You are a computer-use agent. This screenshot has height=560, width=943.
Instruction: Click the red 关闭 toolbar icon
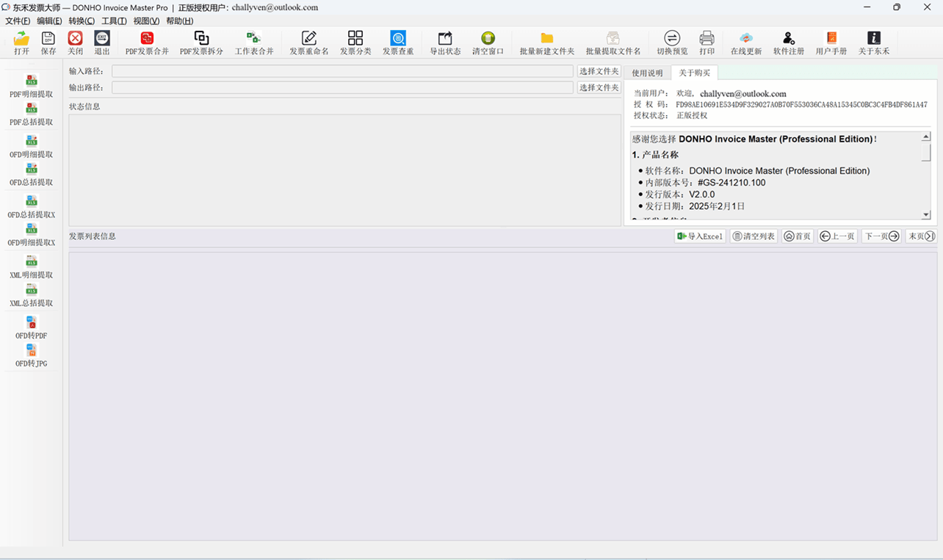coord(75,43)
